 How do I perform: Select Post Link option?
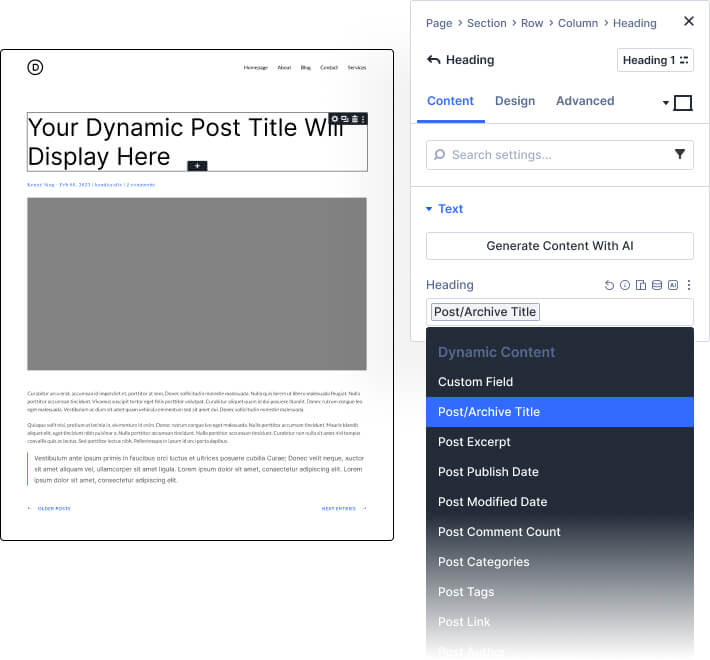click(x=560, y=622)
